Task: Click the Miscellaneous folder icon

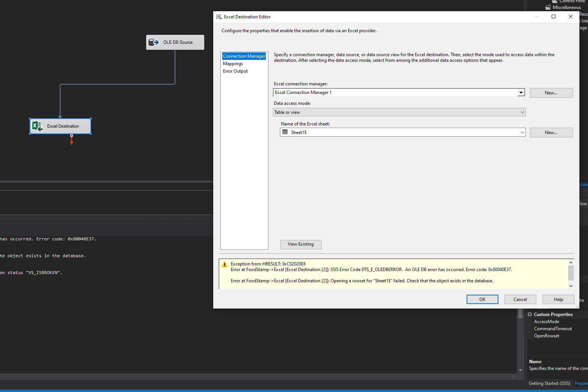Action: pos(548,7)
